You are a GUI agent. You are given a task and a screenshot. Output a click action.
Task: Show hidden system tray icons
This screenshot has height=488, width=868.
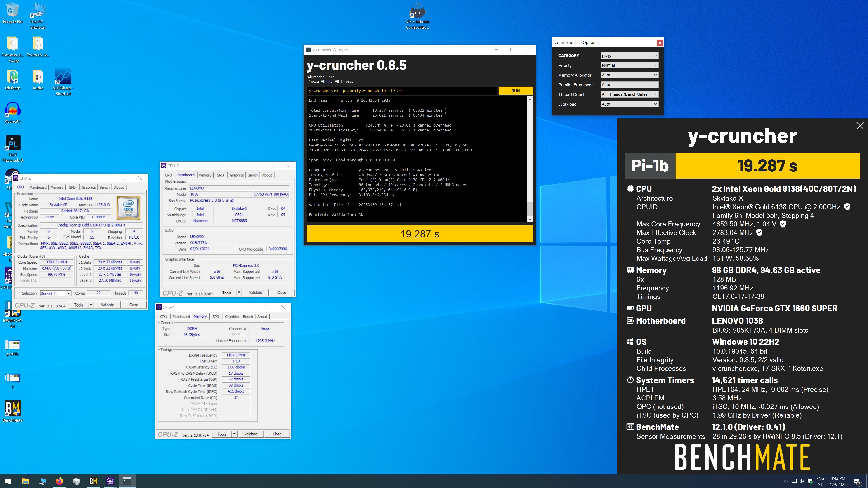[785, 481]
